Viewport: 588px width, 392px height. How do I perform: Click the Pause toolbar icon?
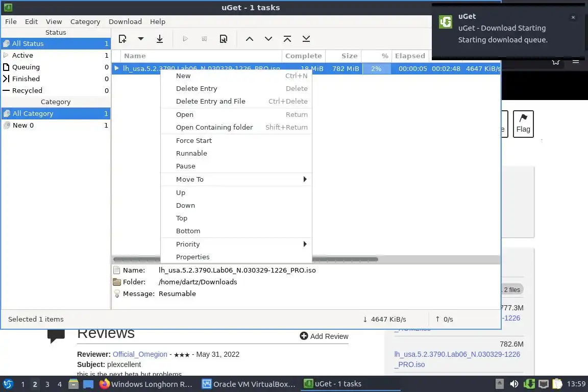click(204, 39)
